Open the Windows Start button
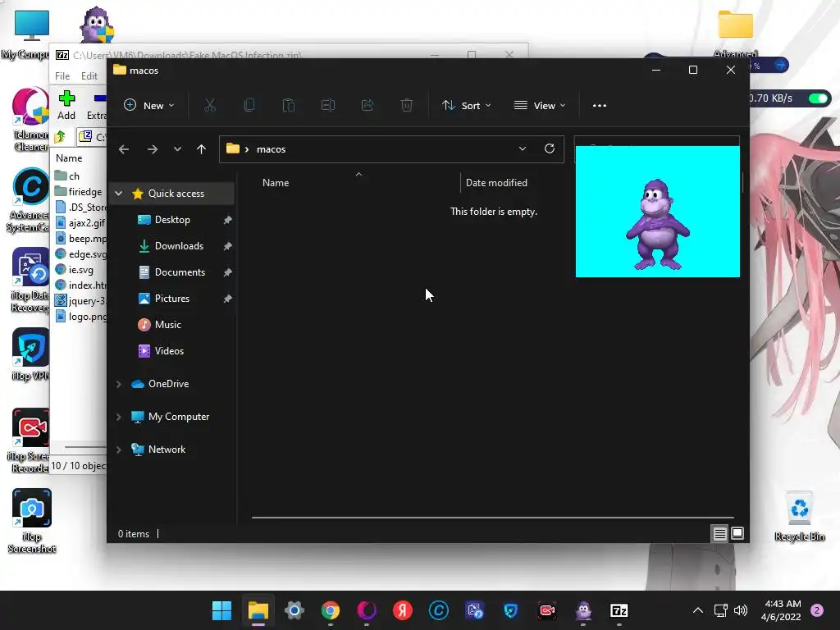 click(x=221, y=610)
